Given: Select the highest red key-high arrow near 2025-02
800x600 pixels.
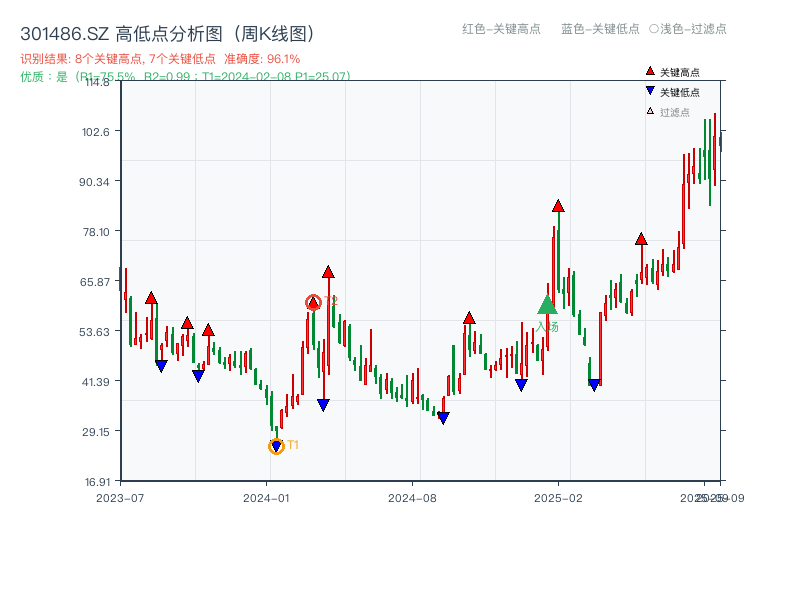Looking at the screenshot, I should coord(557,206).
